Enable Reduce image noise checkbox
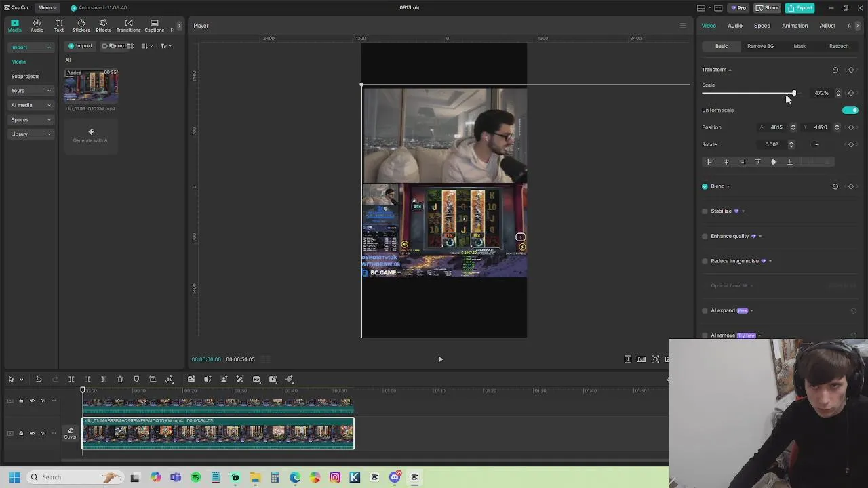This screenshot has width=868, height=488. [x=705, y=261]
